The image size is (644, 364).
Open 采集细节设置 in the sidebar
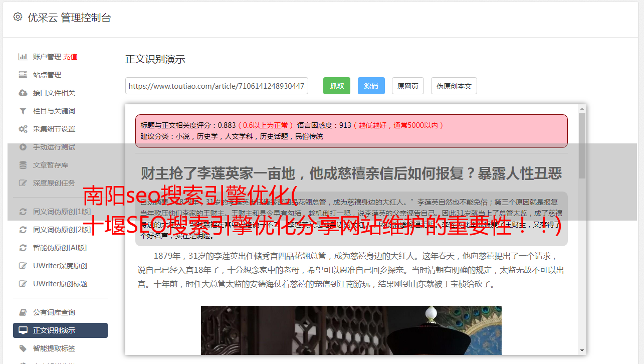pyautogui.click(x=54, y=129)
